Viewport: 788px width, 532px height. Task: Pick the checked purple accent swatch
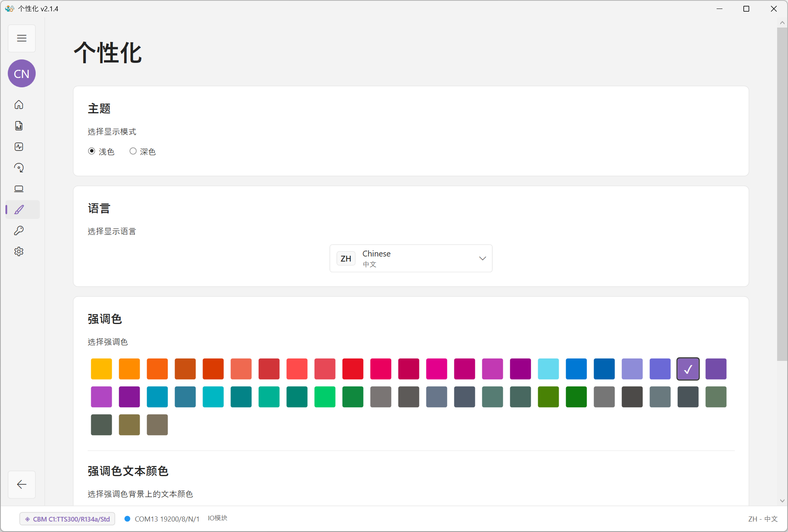(x=688, y=369)
